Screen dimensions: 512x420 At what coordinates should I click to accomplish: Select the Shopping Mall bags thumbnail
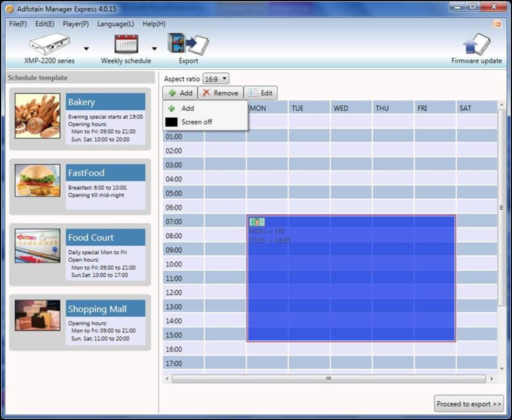click(38, 315)
